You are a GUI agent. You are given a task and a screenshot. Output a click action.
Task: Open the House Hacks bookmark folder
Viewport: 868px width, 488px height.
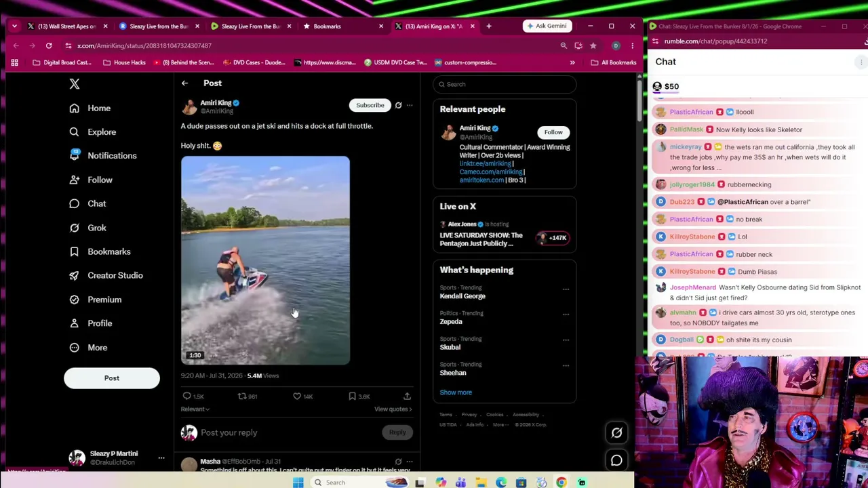[125, 62]
